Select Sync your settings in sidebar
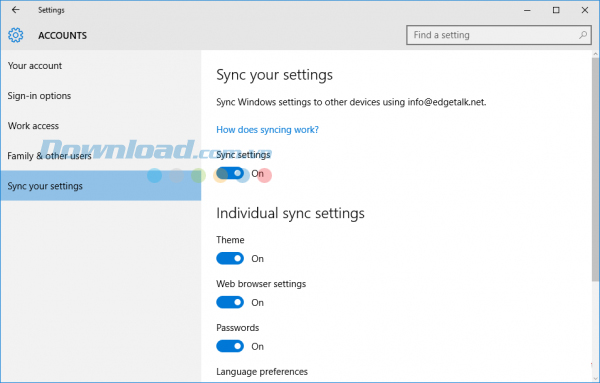 [101, 186]
